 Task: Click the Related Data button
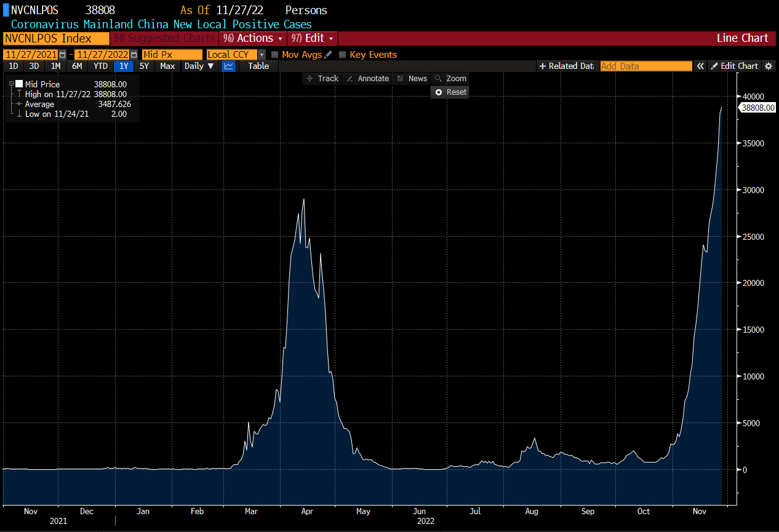(x=566, y=66)
